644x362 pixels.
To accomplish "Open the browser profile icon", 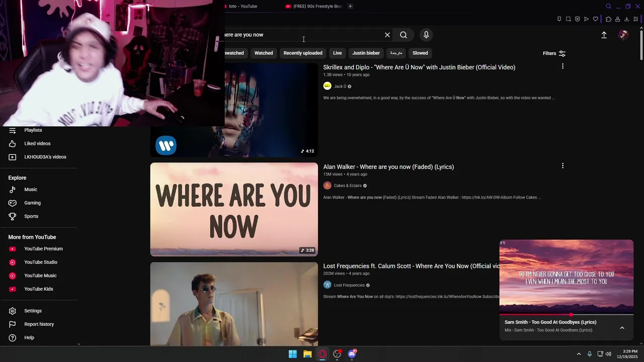I will [x=617, y=19].
